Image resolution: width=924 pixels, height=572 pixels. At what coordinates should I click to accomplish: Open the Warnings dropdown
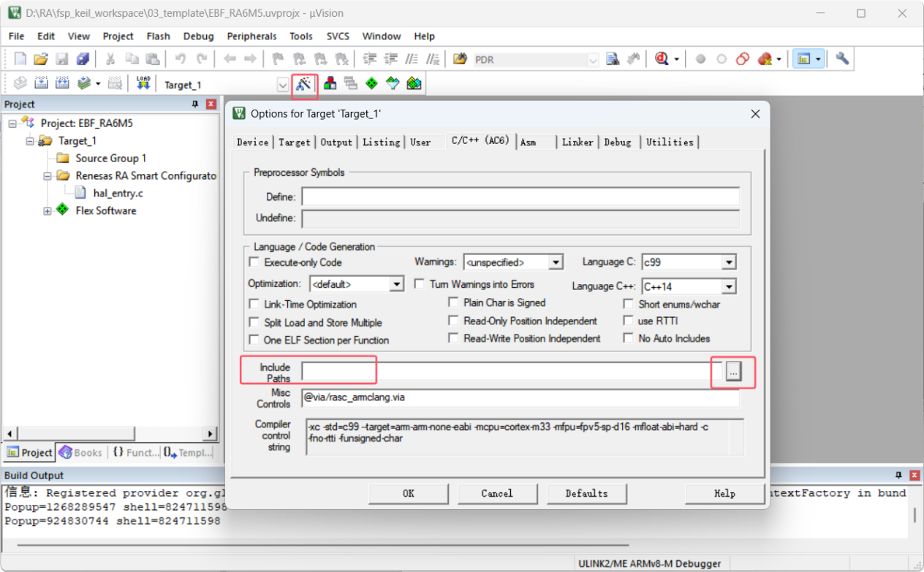pos(556,262)
